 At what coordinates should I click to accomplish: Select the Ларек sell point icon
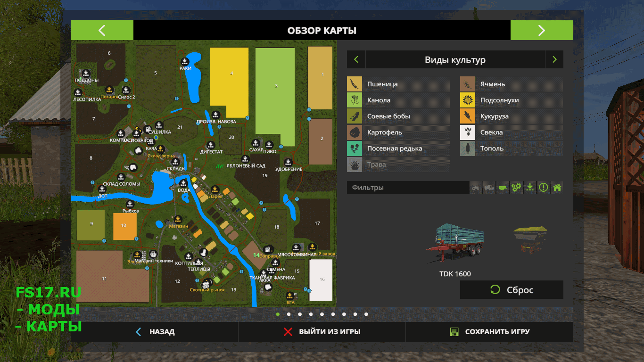click(x=215, y=189)
